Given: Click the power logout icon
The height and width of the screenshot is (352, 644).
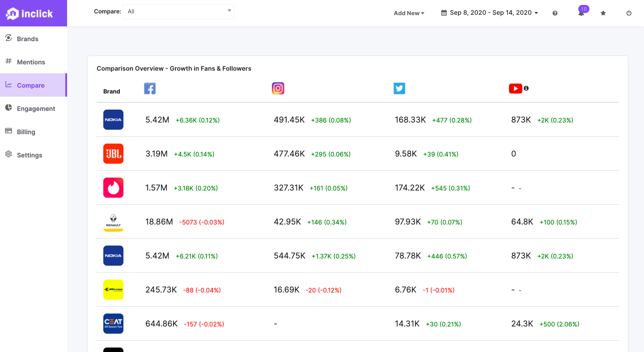Looking at the screenshot, I should [629, 13].
